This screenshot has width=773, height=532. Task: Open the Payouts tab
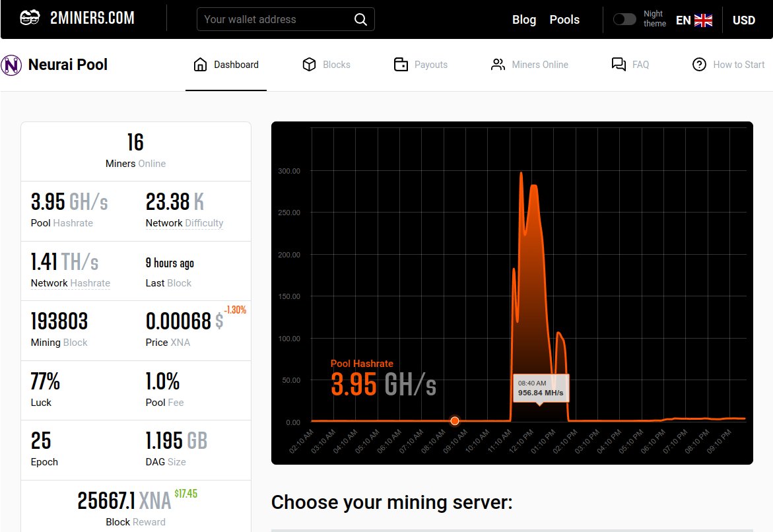(x=420, y=65)
